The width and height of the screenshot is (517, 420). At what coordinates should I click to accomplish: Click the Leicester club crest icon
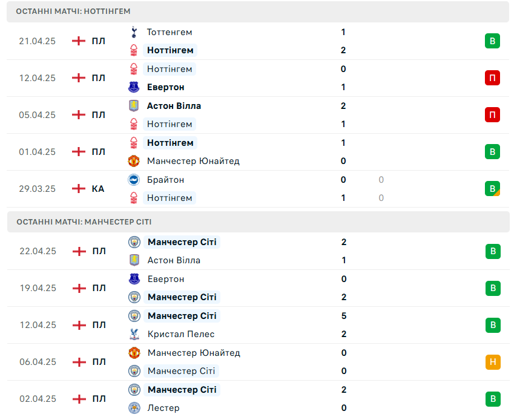point(134,408)
